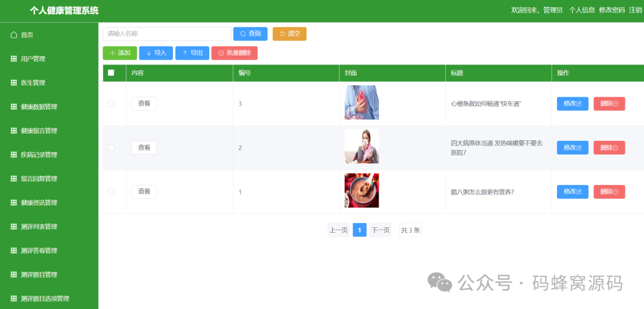The width and height of the screenshot is (644, 309).
Task: Check the checkbox for row number 3
Action: [x=111, y=104]
